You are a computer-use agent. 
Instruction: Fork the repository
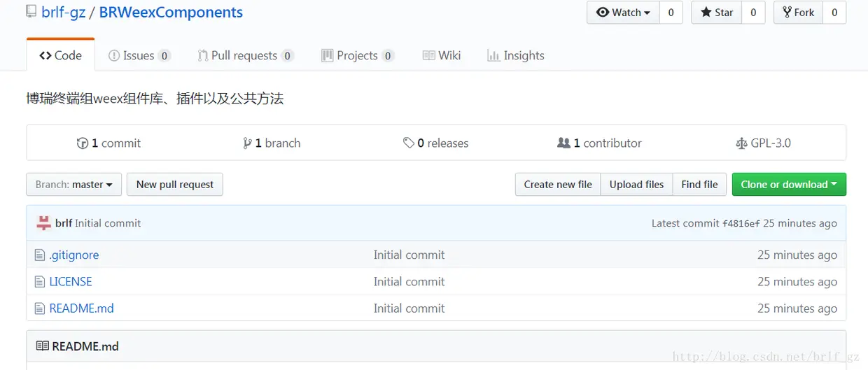798,13
